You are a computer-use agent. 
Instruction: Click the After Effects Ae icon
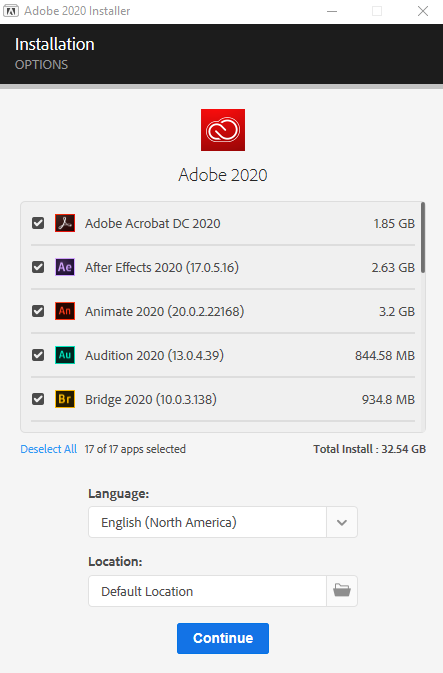(x=65, y=267)
